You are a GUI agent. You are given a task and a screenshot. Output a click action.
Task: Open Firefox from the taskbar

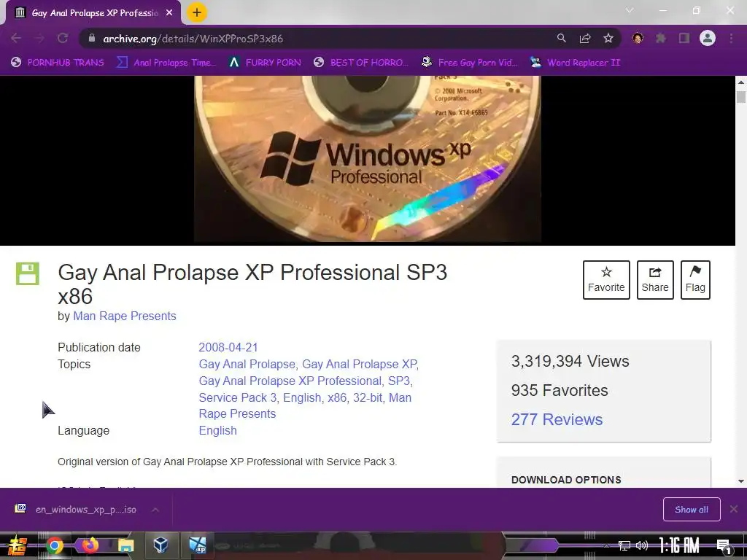pyautogui.click(x=90, y=545)
